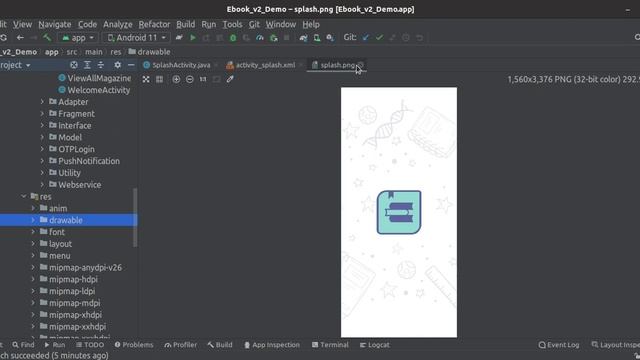Expand the Adapter folder

tap(42, 102)
